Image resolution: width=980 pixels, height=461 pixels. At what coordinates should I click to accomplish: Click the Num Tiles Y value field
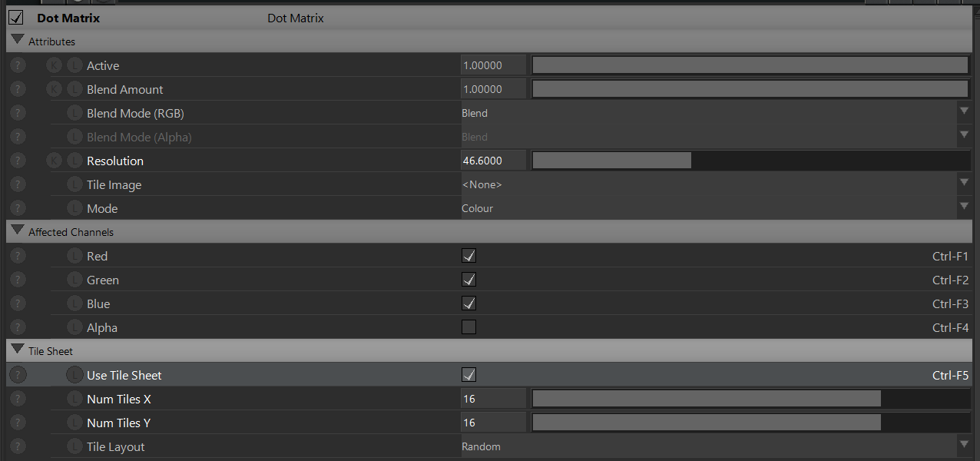(493, 423)
